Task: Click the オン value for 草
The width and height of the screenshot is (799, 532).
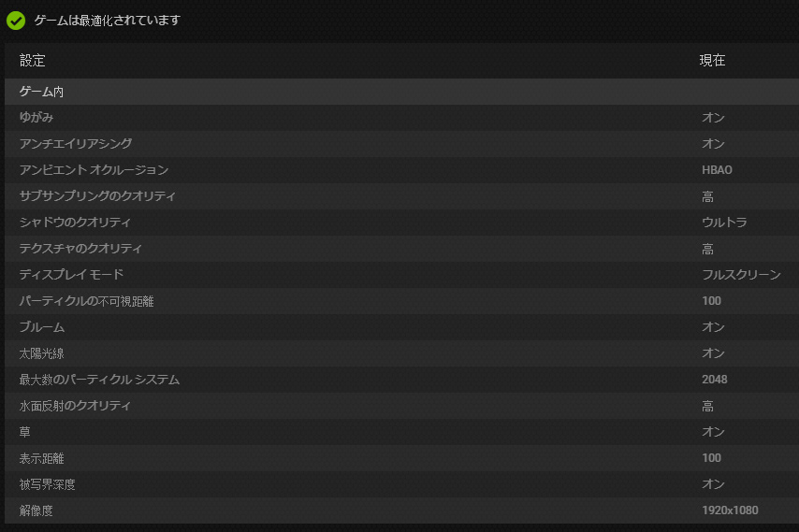Action: [713, 432]
